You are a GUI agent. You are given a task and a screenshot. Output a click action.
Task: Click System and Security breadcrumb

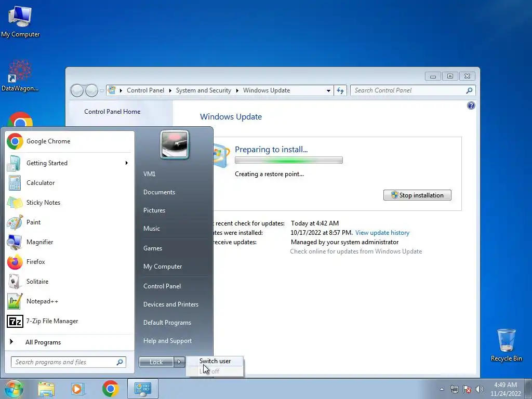point(203,90)
